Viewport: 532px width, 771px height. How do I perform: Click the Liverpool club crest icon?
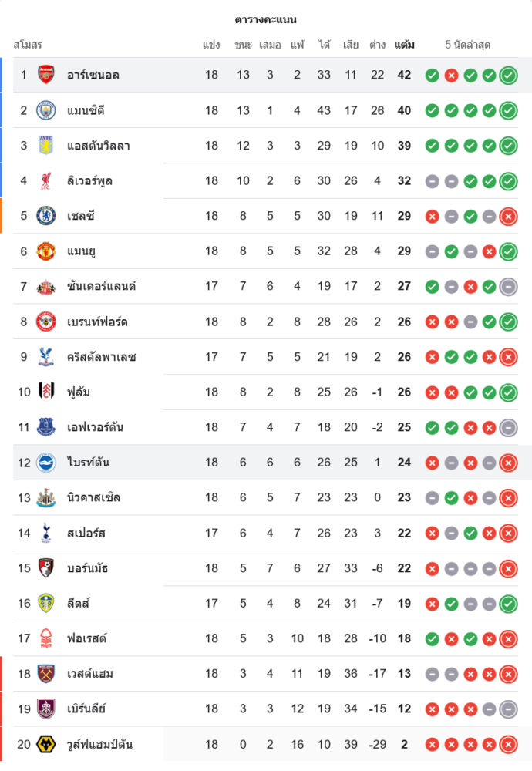46,181
